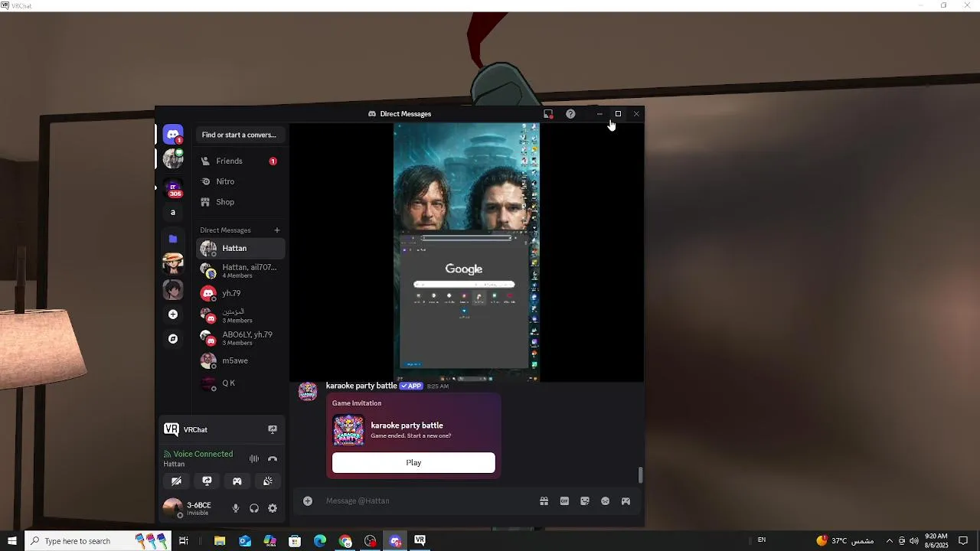
Task: Toggle headphones deafen
Action: point(254,508)
